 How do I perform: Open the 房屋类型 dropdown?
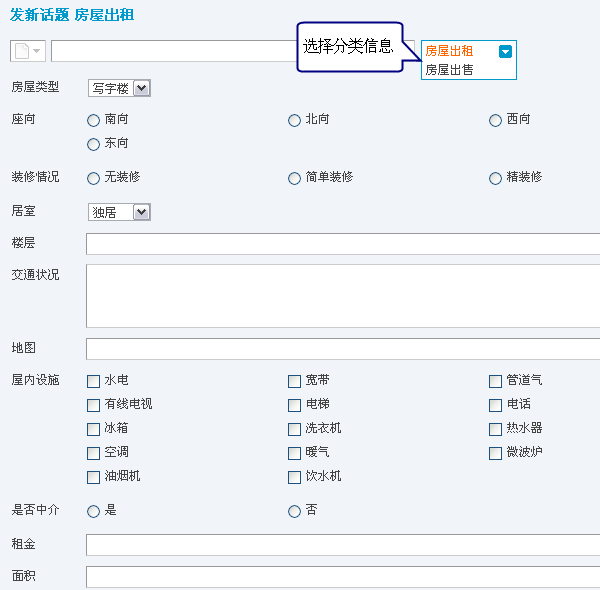coord(119,88)
